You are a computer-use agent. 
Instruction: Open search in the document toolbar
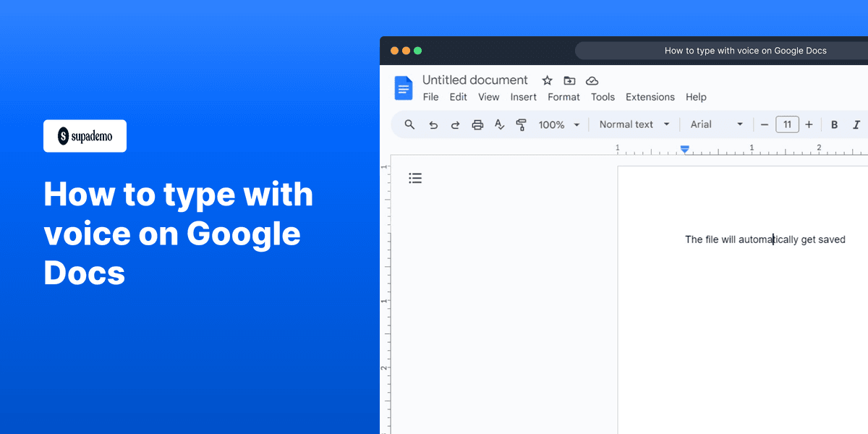coord(409,124)
